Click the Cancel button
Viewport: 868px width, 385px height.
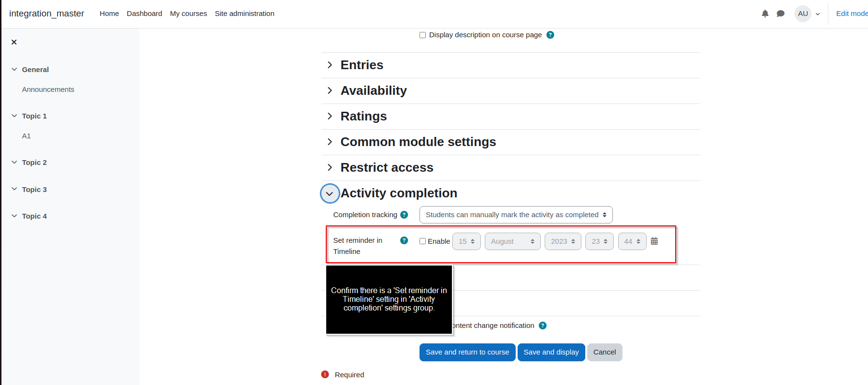[x=605, y=352]
